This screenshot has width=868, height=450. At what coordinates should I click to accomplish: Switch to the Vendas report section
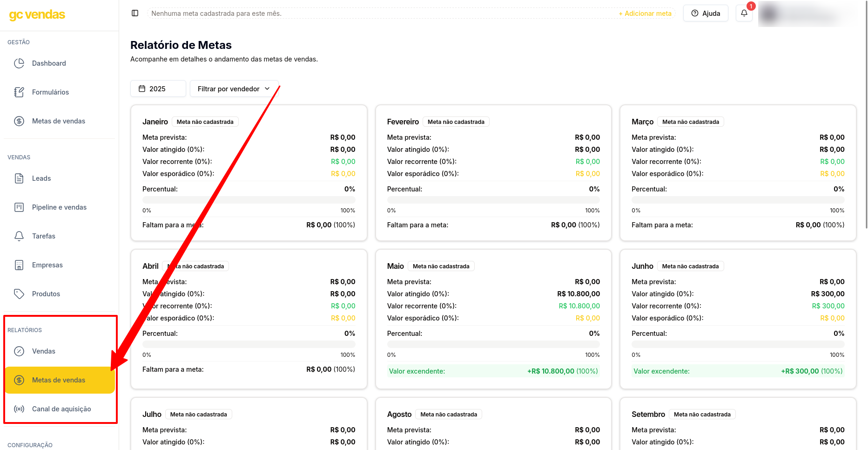tap(43, 351)
